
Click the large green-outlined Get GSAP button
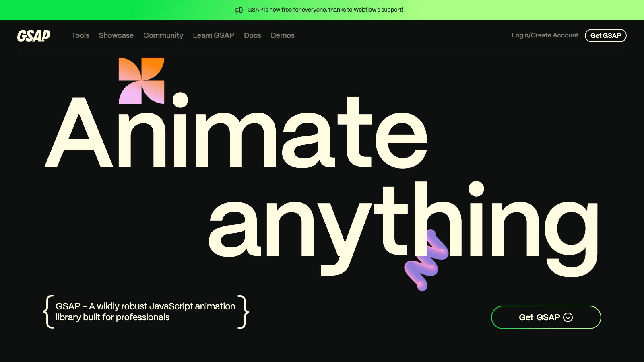[546, 317]
